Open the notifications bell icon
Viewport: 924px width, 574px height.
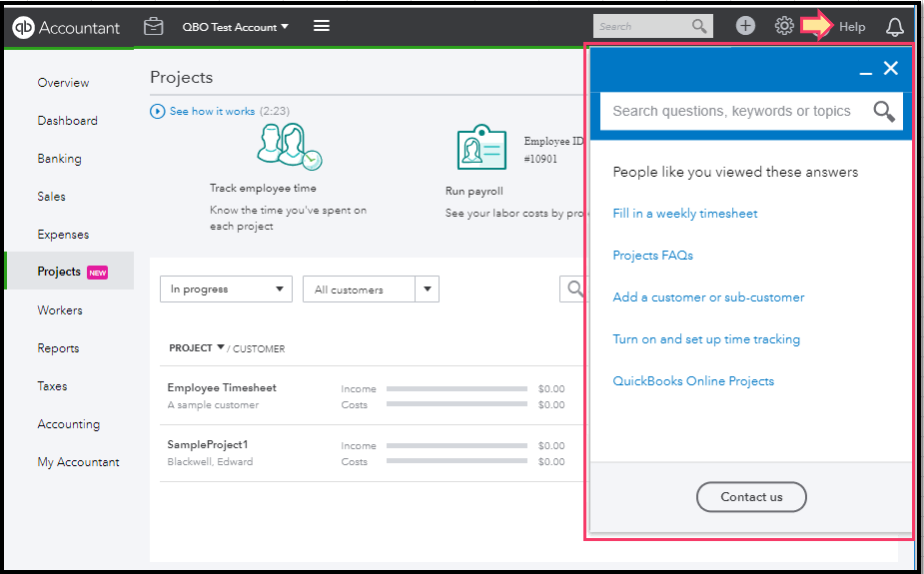(x=895, y=27)
